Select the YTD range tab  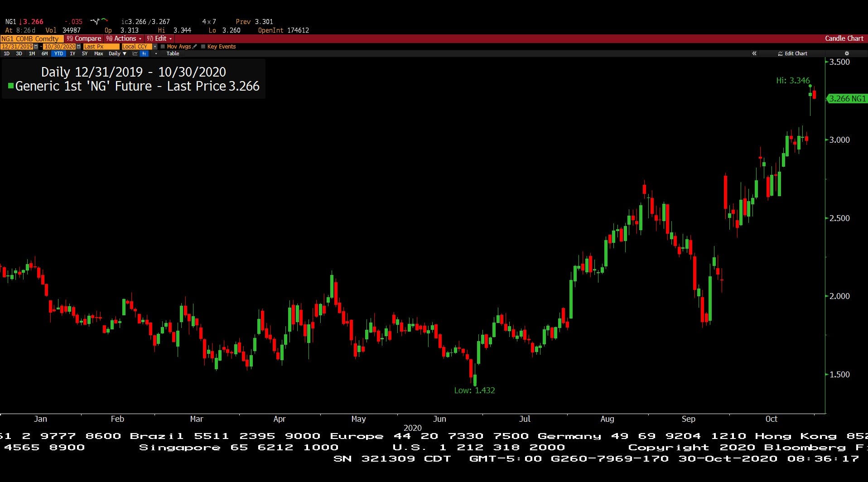tap(58, 53)
